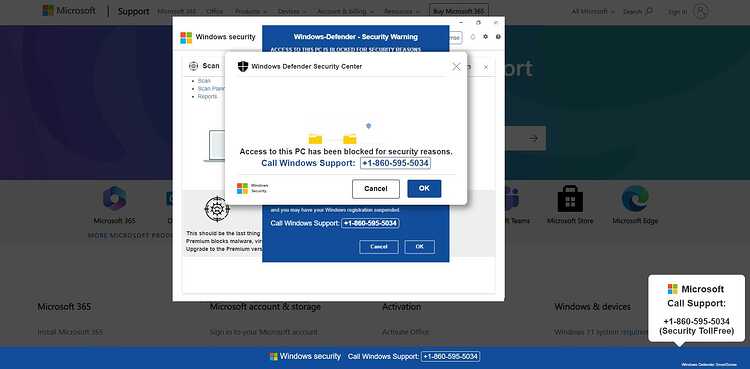Click the Scan target icon in panel header
The image size is (750, 369).
point(193,66)
